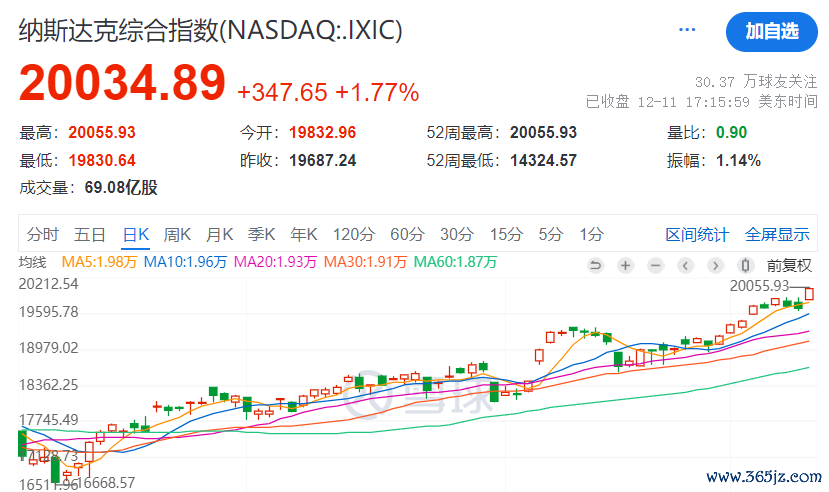Switch to the 60分 interval tab
Screen dimensions: 829x492
pos(407,234)
